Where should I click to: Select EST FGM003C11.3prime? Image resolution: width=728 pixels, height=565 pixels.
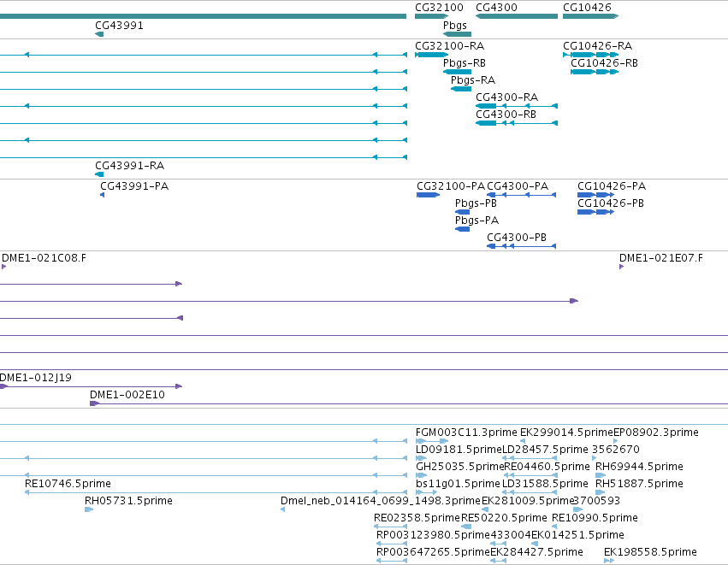click(432, 441)
